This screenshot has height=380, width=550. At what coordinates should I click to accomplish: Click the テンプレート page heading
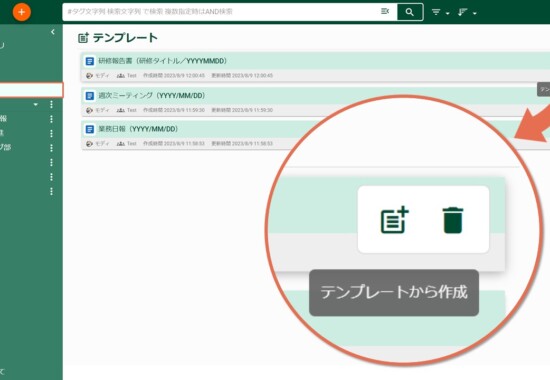tap(125, 38)
